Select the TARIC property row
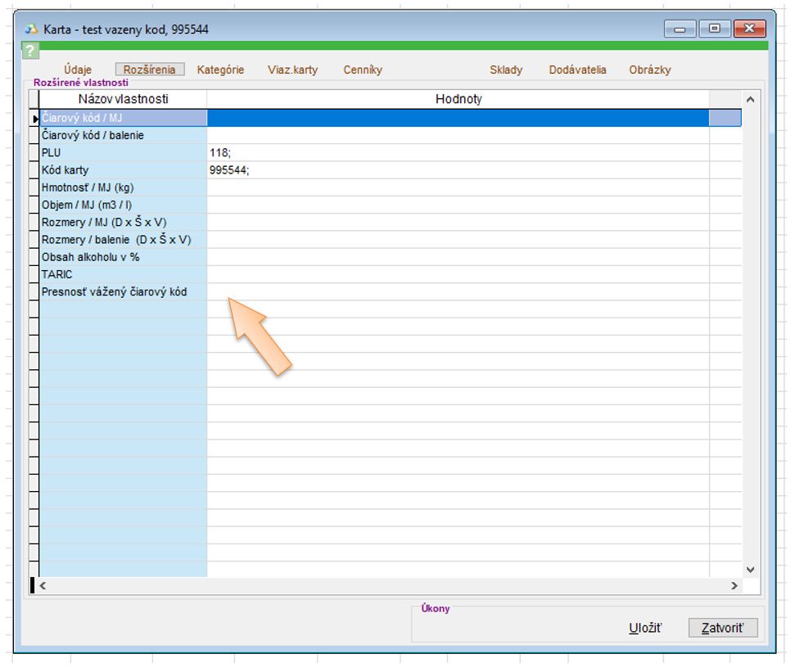 123,275
